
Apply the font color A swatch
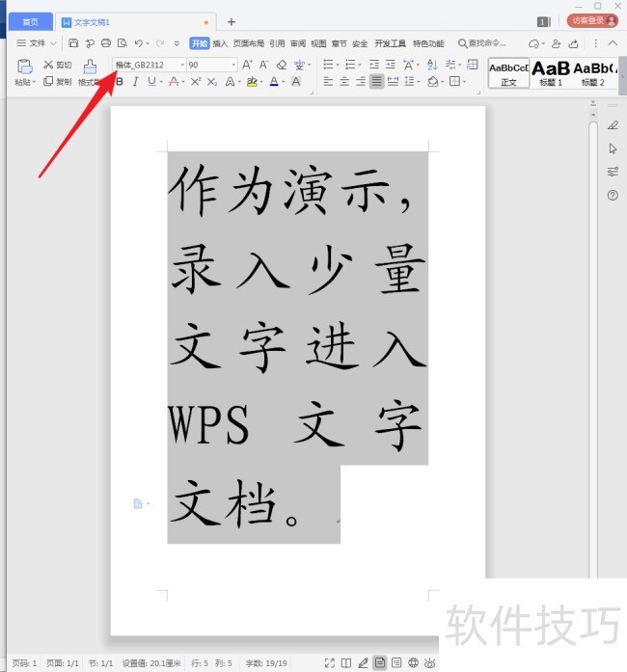pos(274,81)
